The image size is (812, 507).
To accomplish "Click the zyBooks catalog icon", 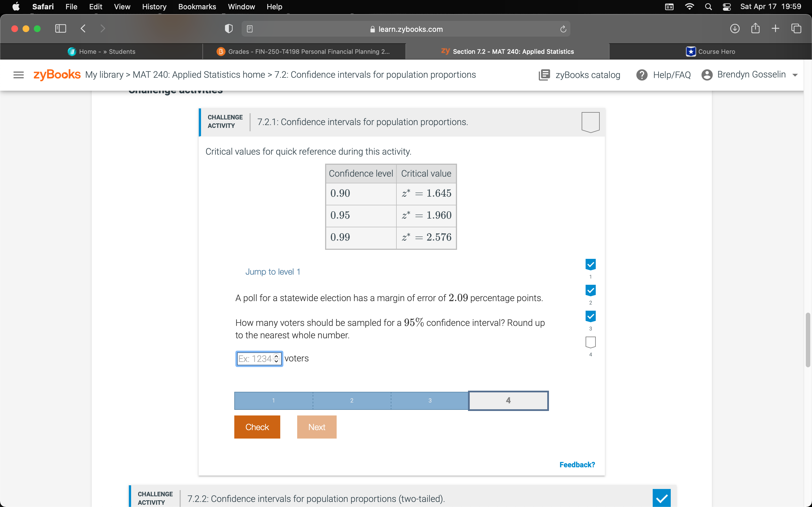I will [x=544, y=75].
